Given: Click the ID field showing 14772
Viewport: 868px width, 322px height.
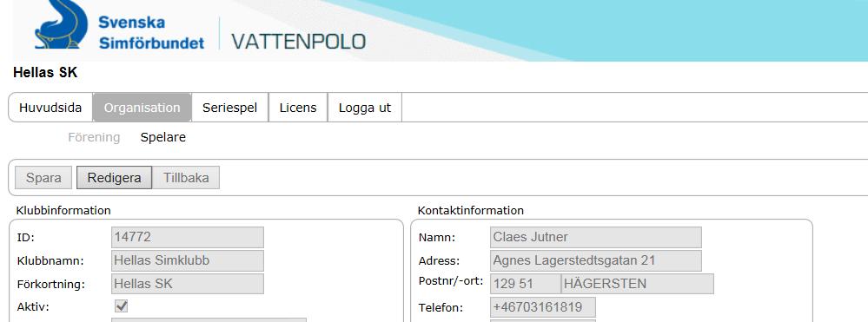Looking at the screenshot, I should click(x=188, y=237).
